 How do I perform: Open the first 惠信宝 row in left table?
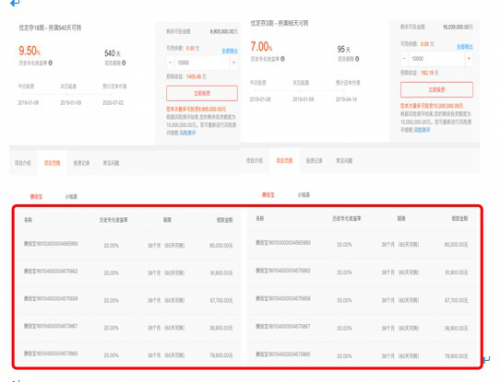tap(129, 245)
